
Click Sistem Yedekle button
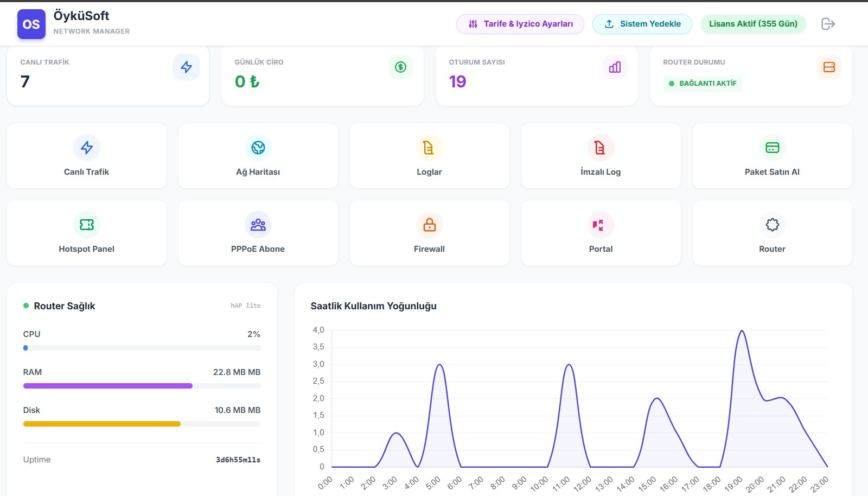tap(642, 24)
